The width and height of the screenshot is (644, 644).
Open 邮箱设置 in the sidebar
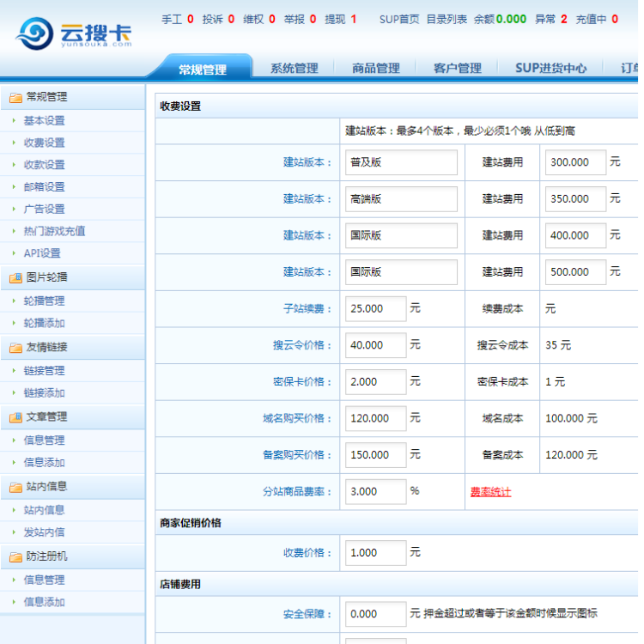[45, 187]
